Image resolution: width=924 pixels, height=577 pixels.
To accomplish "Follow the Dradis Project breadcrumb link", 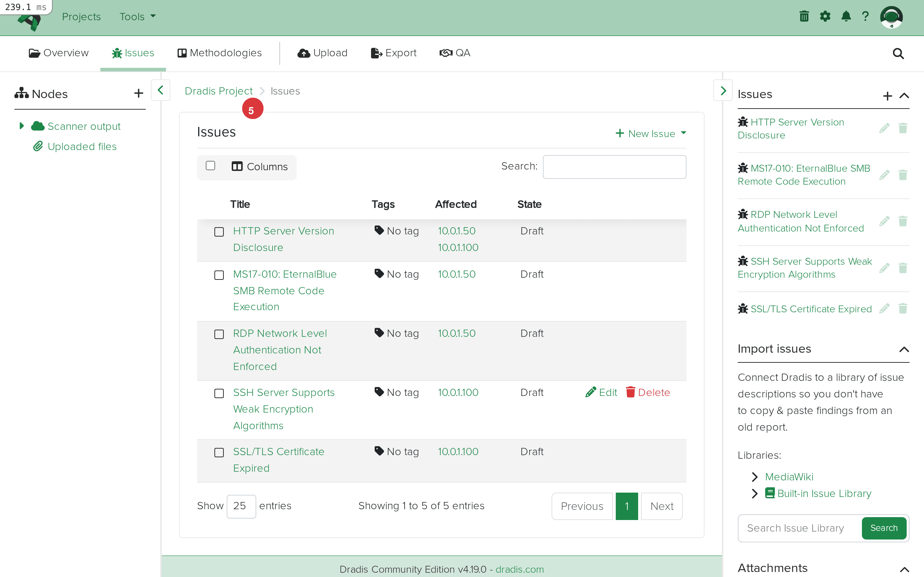I will pos(219,91).
